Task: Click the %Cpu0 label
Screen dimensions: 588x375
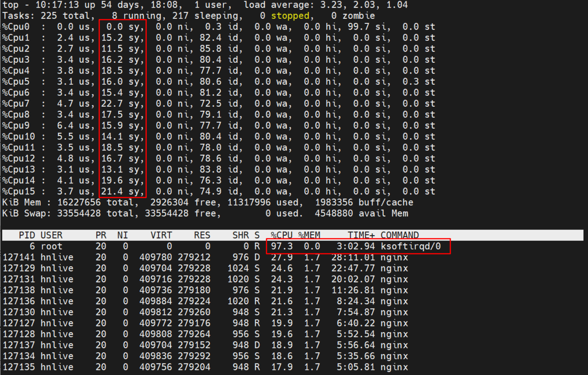Action: tap(16, 27)
